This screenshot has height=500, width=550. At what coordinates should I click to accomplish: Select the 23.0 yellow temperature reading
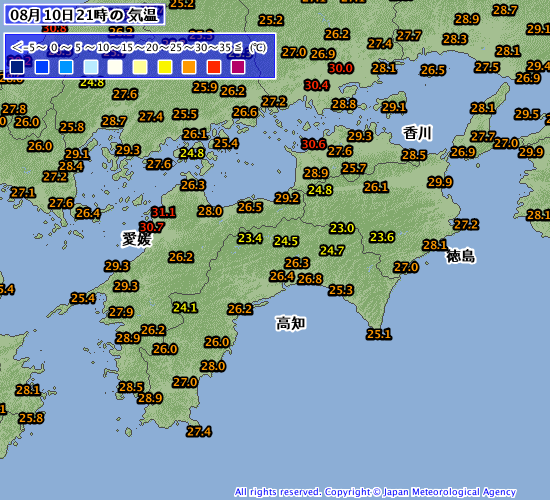(x=342, y=228)
